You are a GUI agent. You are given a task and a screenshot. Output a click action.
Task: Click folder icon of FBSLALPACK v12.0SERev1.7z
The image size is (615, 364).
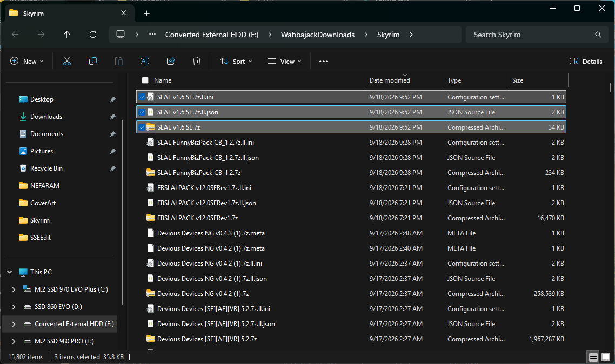[151, 218]
